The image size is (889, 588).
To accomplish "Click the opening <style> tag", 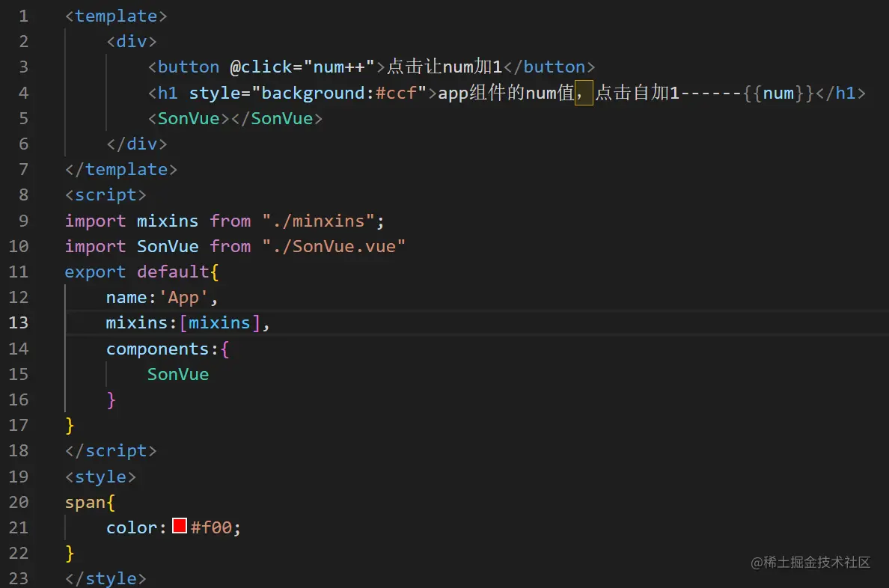I will tap(100, 477).
